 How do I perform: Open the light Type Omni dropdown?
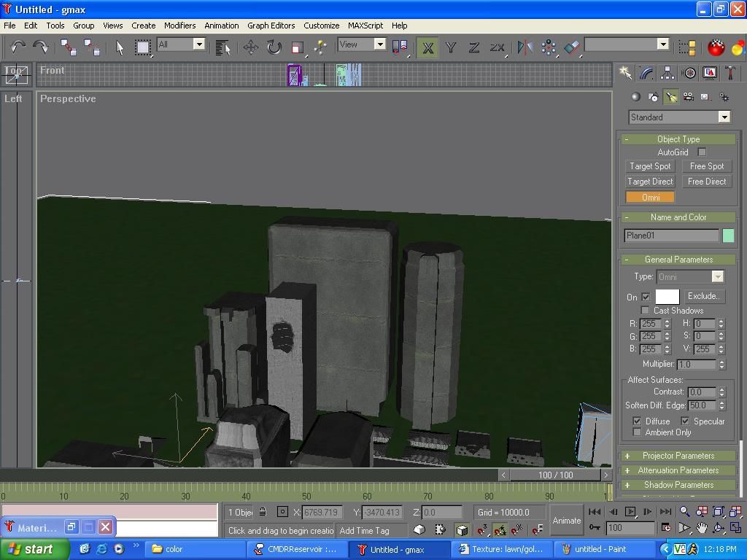coord(718,276)
